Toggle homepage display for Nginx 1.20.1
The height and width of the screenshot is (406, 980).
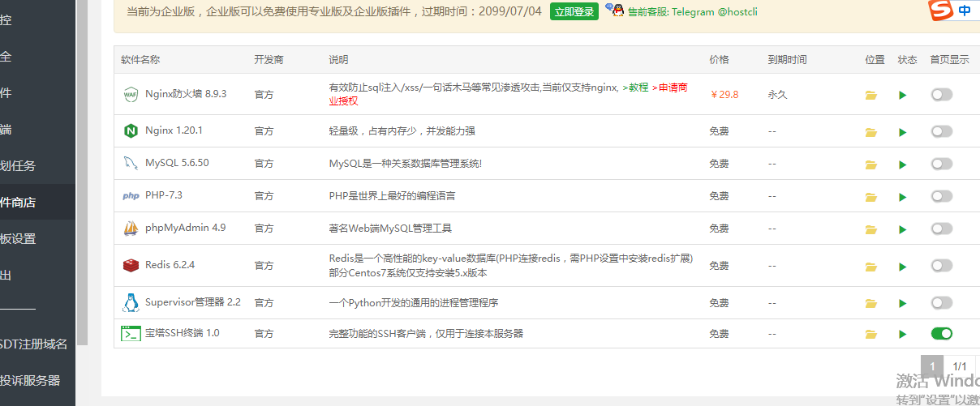[941, 131]
